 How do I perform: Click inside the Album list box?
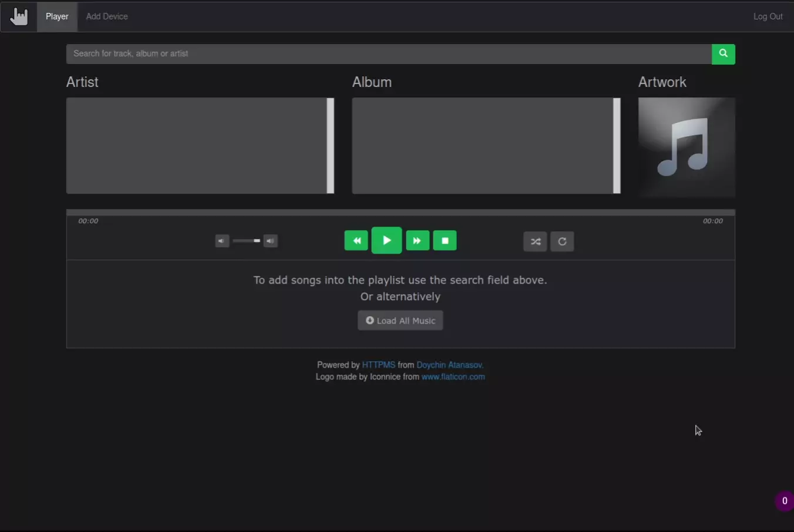tap(482, 146)
